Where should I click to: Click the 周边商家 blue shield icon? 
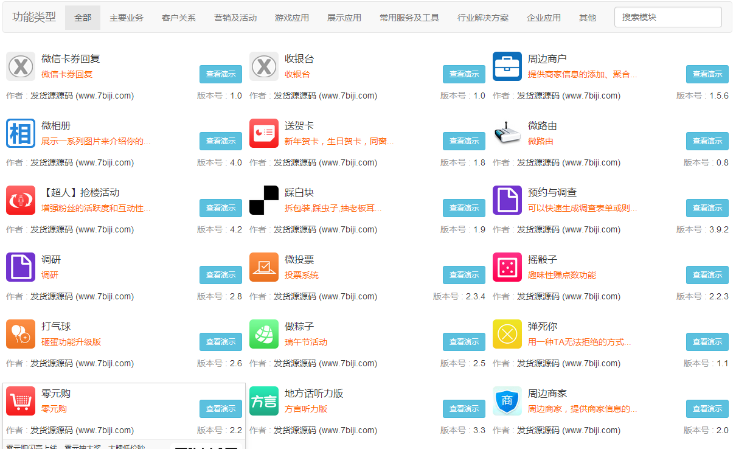click(507, 401)
